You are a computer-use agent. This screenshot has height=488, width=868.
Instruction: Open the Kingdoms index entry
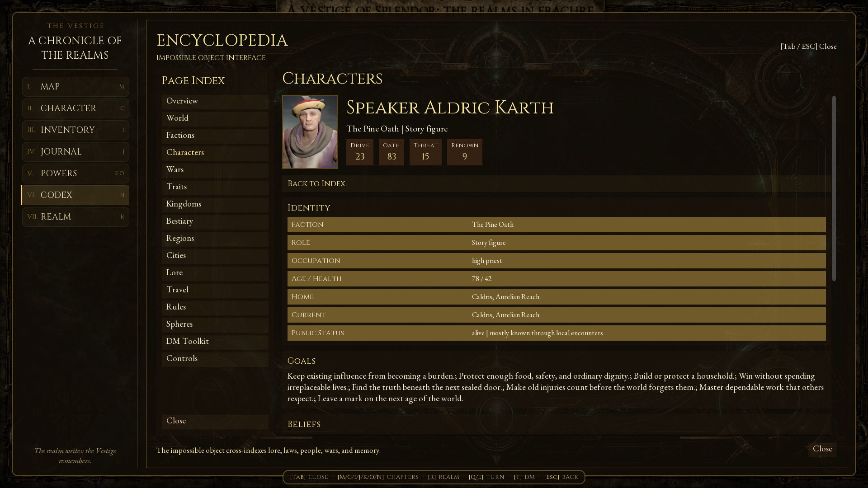point(215,204)
